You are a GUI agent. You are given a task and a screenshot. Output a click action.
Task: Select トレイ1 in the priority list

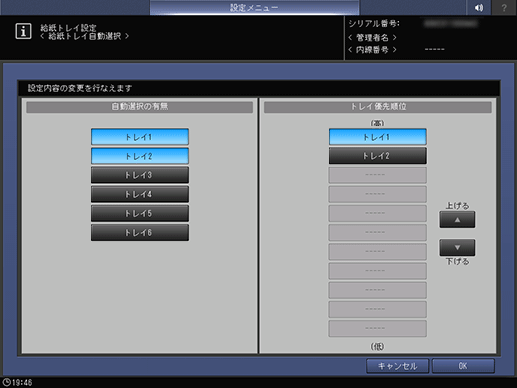point(377,137)
